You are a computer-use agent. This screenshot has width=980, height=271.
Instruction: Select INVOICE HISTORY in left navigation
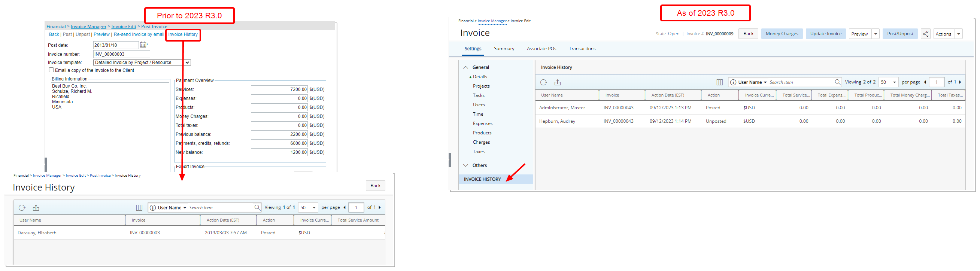point(496,179)
